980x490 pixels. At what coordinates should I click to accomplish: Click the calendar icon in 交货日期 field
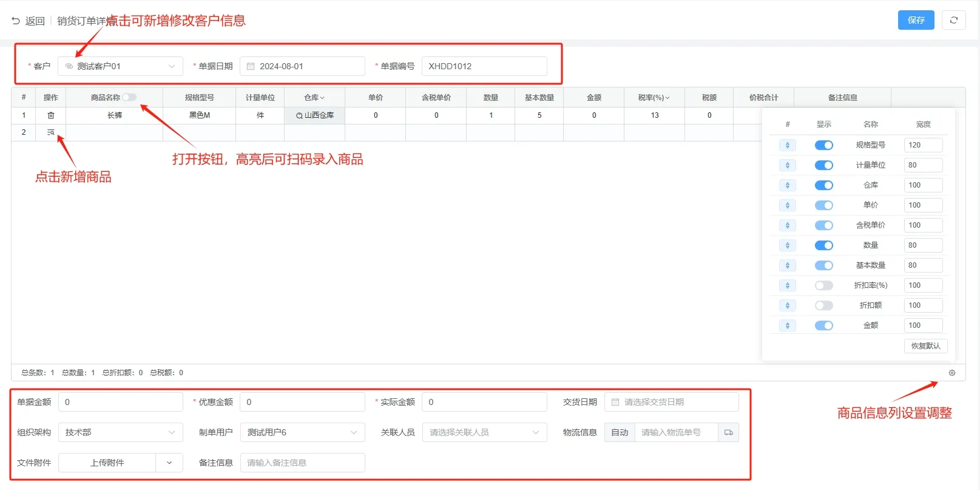tap(615, 402)
